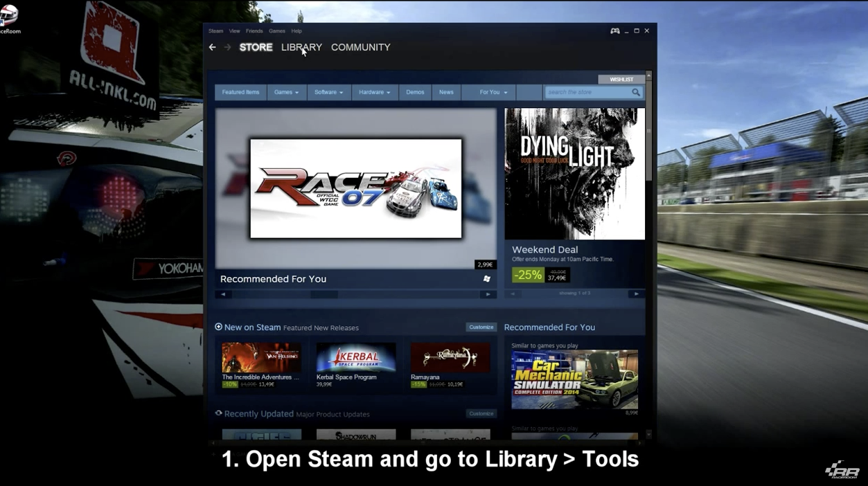Screen dimensions: 868x486
Task: Customize the Recently Updated section
Action: [481, 413]
